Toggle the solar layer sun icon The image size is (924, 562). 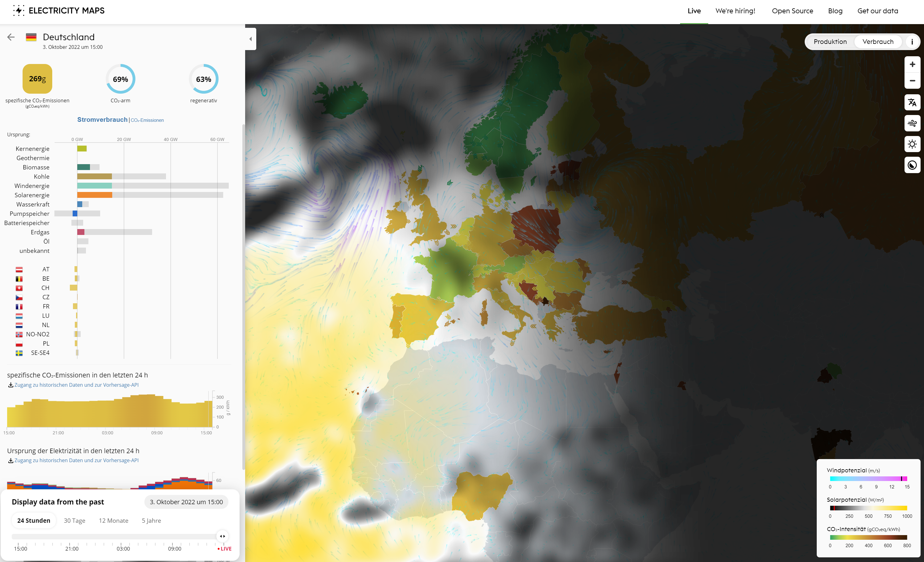coord(912,144)
